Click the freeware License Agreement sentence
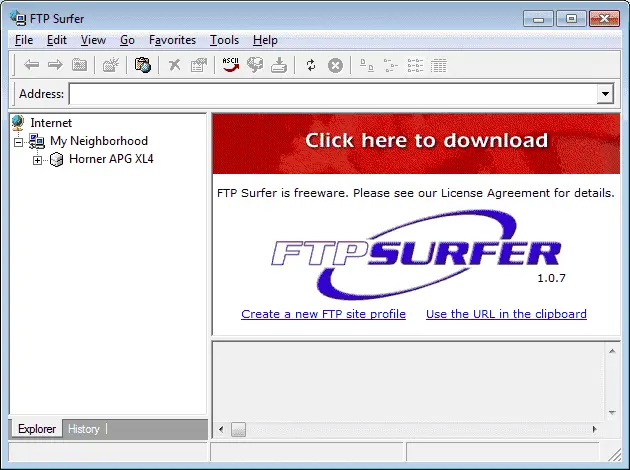 coord(415,193)
